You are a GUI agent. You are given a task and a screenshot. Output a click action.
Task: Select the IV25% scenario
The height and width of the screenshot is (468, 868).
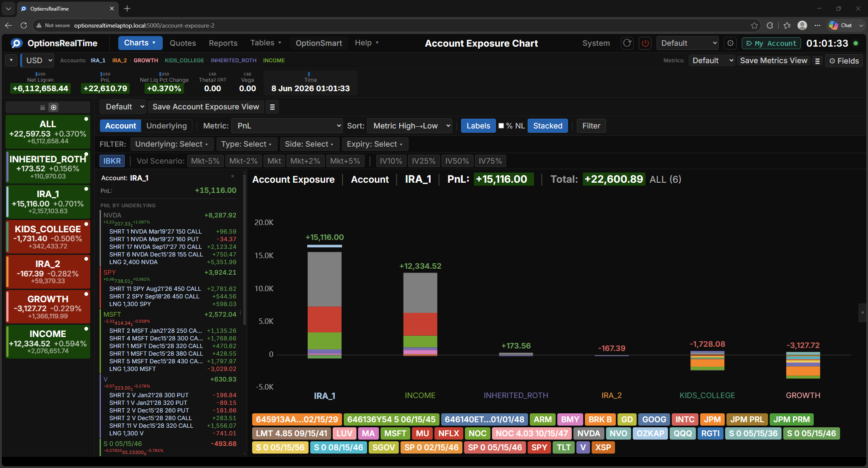pyautogui.click(x=423, y=161)
